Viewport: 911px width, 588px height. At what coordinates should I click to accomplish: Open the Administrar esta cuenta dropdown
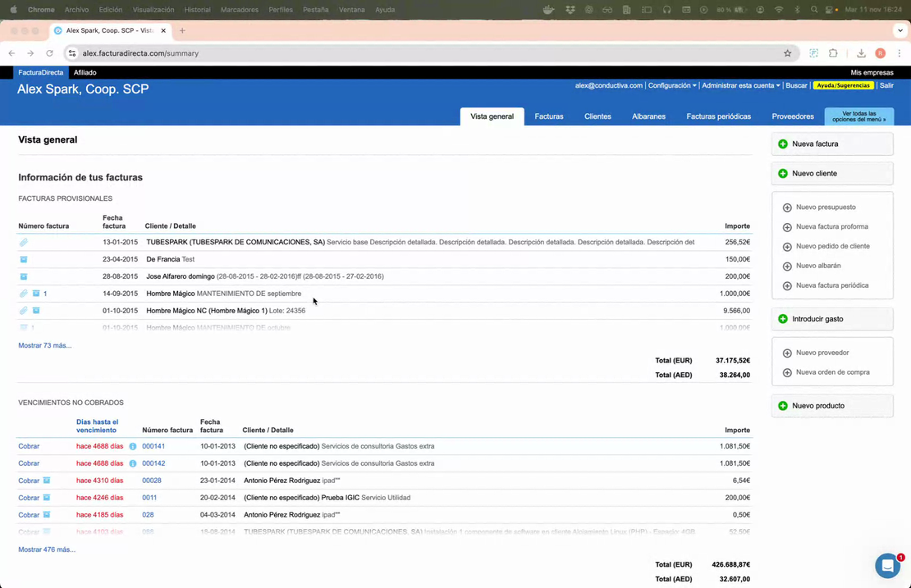pos(741,85)
